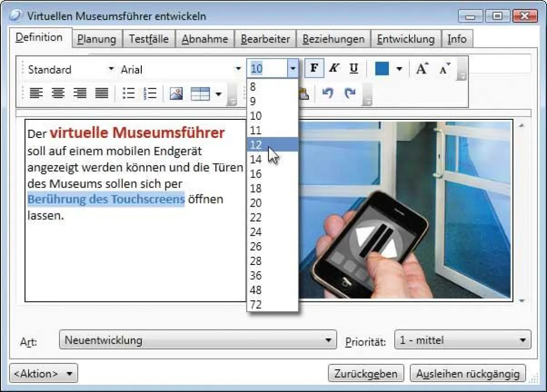Open the Priorität dropdown showing 1 - mittel
Viewport: 547px width, 392px height.
(463, 340)
